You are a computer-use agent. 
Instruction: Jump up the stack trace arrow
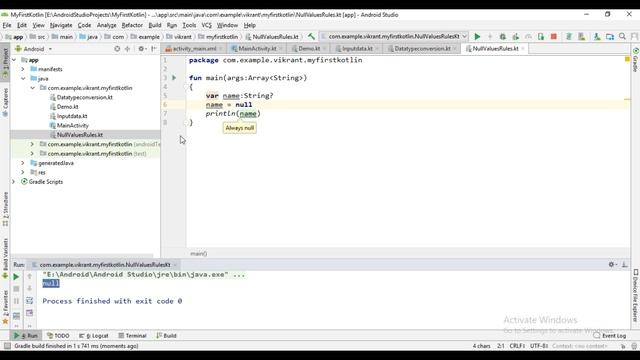[x=29, y=276]
